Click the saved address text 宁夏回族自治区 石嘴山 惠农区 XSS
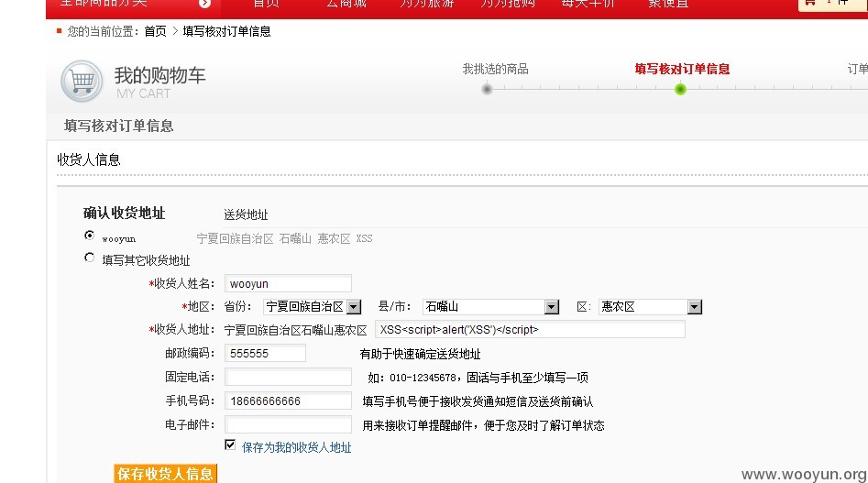Image resolution: width=868 pixels, height=483 pixels. click(284, 238)
